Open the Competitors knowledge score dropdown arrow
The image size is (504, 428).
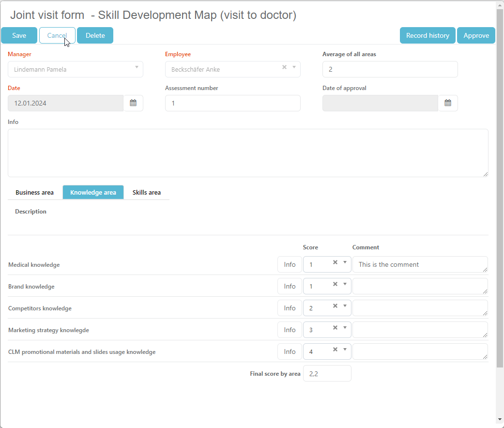(345, 306)
